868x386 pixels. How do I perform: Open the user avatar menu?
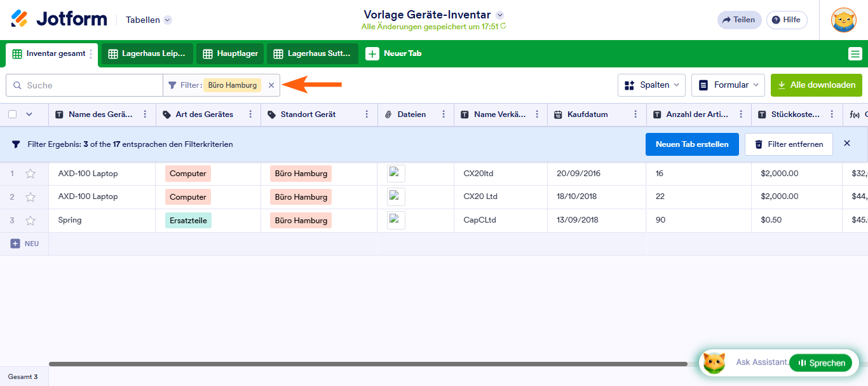[843, 20]
